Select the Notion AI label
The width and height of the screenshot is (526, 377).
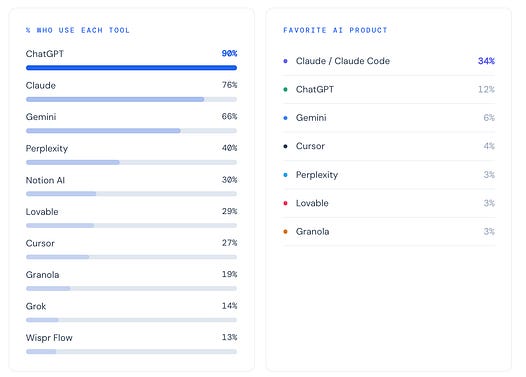[x=45, y=180]
